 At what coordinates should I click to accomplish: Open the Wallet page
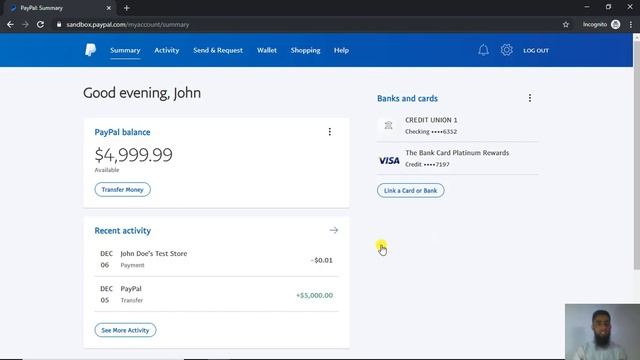(x=267, y=50)
